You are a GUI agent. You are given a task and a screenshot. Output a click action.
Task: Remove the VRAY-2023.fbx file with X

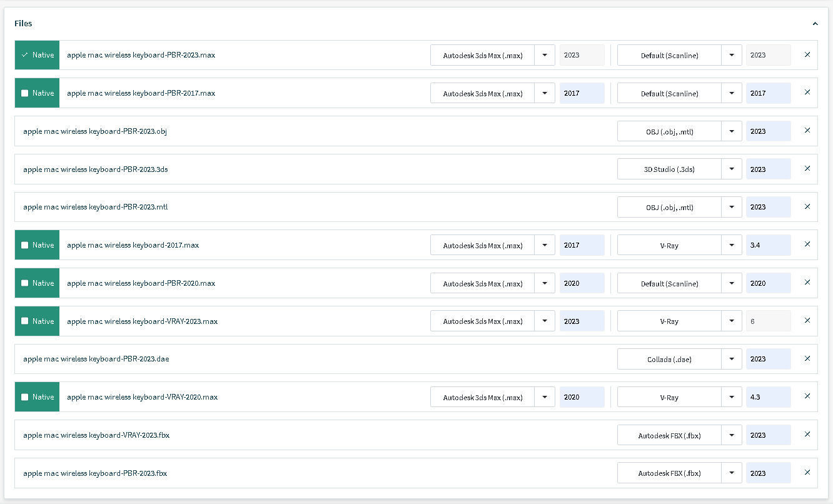(x=807, y=435)
